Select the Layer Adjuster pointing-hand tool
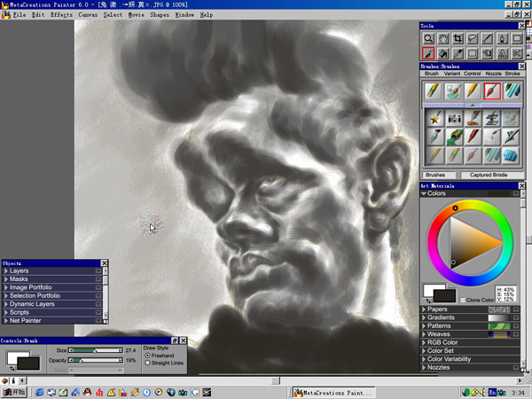 click(488, 53)
